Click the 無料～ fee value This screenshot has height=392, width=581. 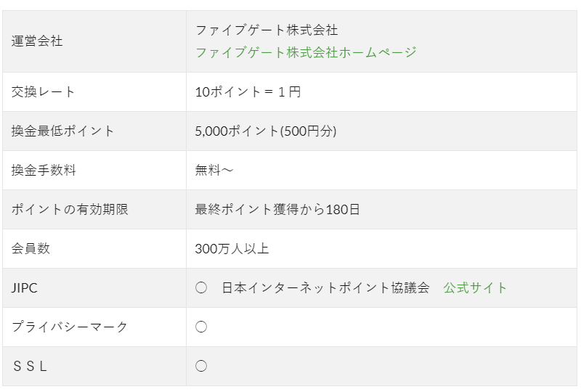click(215, 170)
